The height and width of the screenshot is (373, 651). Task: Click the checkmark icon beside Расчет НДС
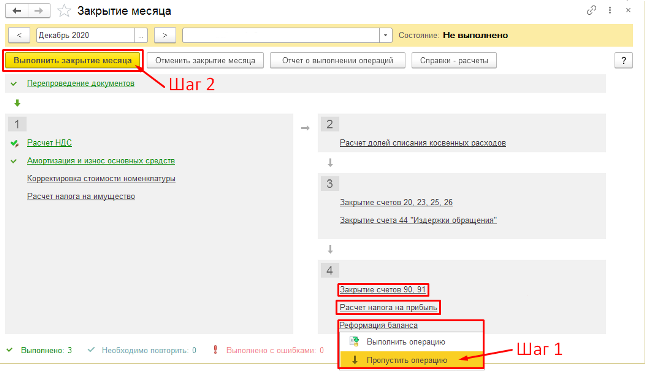tap(15, 143)
